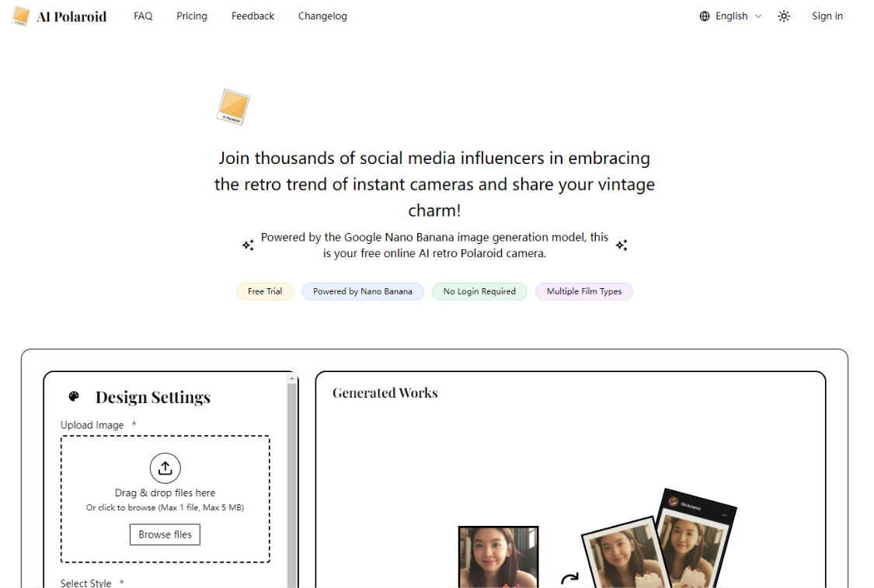
Task: Click the upload arrow icon in the drop zone
Action: point(165,468)
